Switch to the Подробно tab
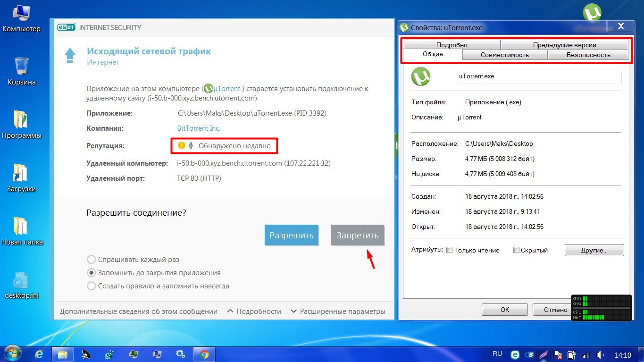The width and height of the screenshot is (644, 362). 452,45
